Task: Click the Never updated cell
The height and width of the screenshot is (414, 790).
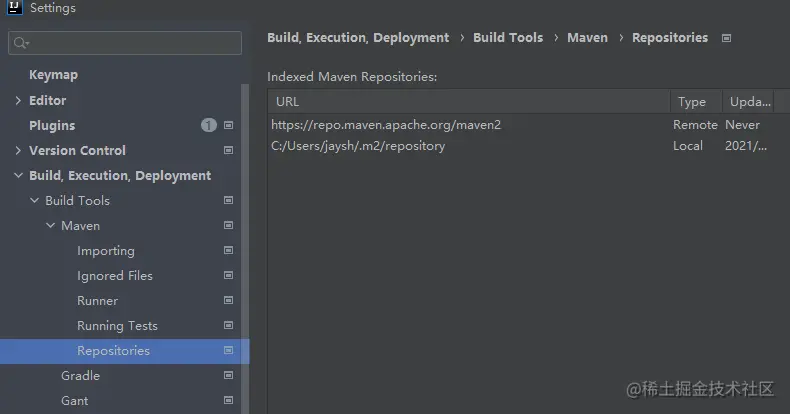Action: pos(742,125)
